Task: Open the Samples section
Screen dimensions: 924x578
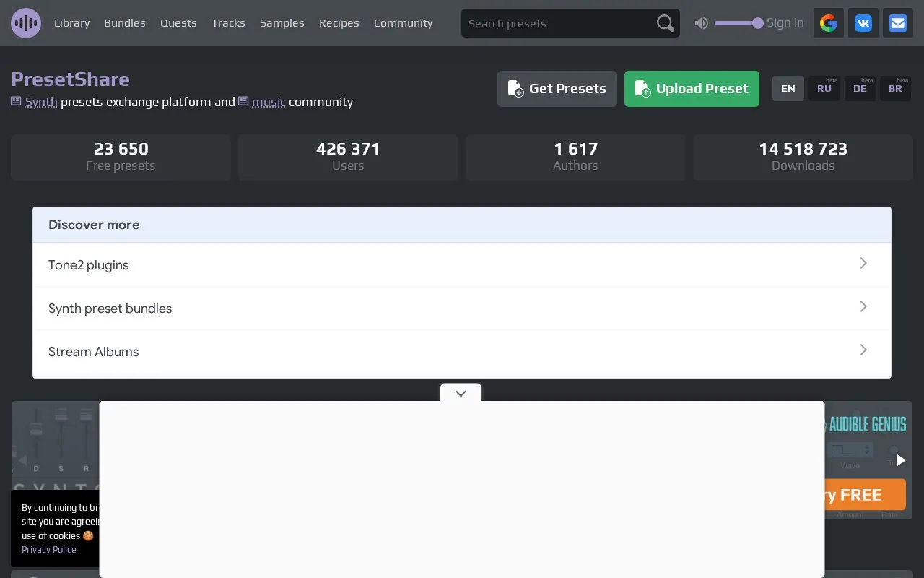Action: [282, 23]
